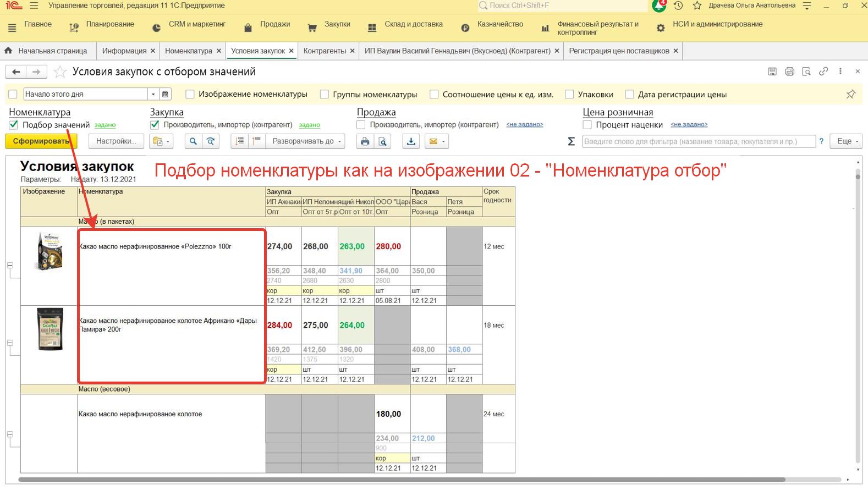Get link via chain icon
868x490 pixels.
823,71
